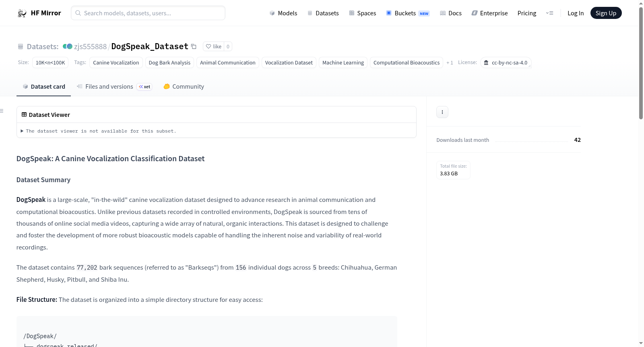
Task: Click the Enterprise navigation icon
Action: 475,13
